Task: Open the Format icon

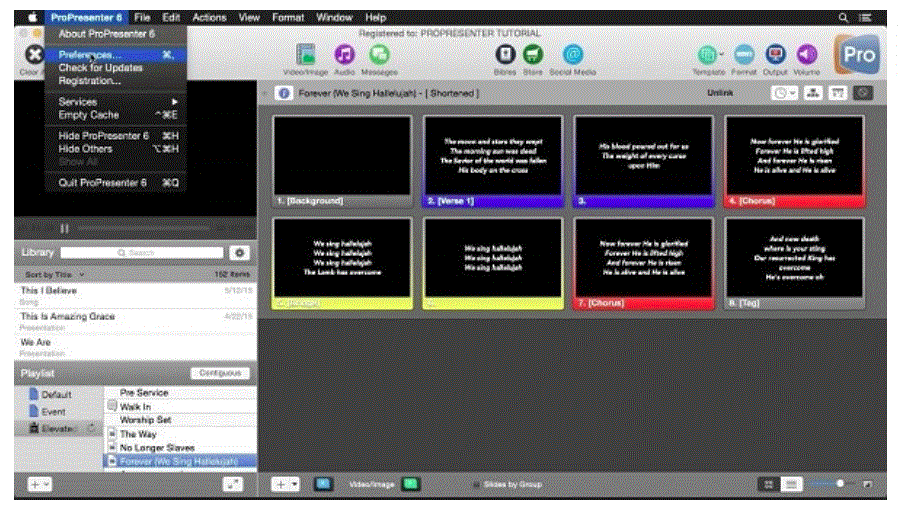Action: point(744,55)
